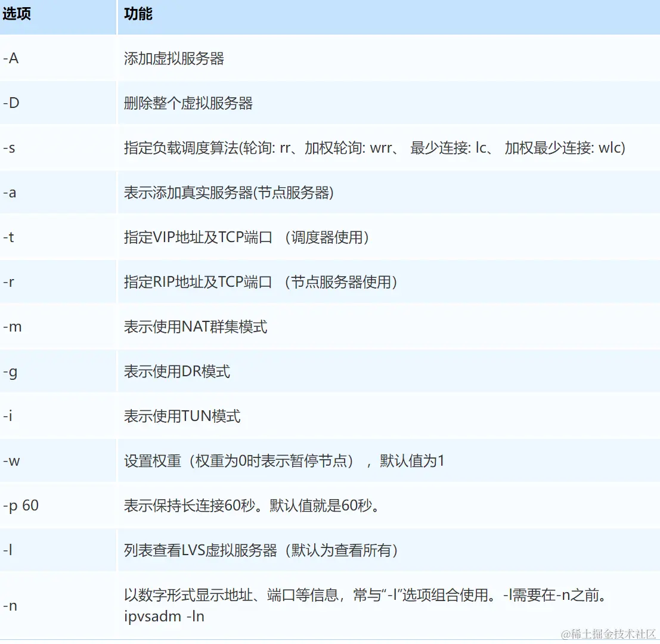Click the -r RIP option text
The height and width of the screenshot is (644, 660).
tap(10, 281)
